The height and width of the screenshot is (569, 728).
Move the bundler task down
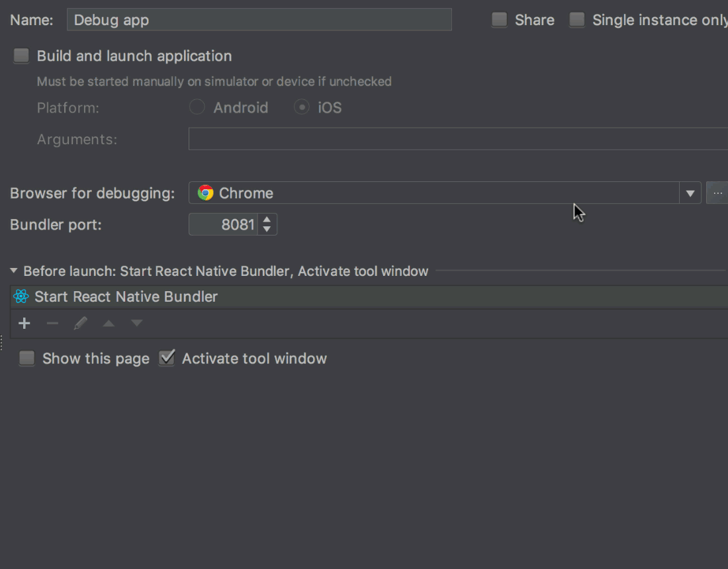[136, 323]
